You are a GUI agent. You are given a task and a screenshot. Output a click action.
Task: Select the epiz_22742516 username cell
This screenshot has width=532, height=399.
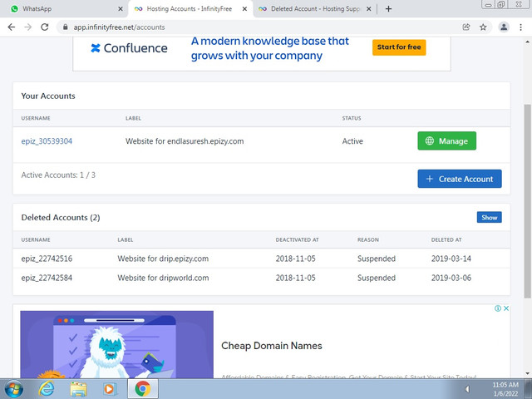click(47, 259)
